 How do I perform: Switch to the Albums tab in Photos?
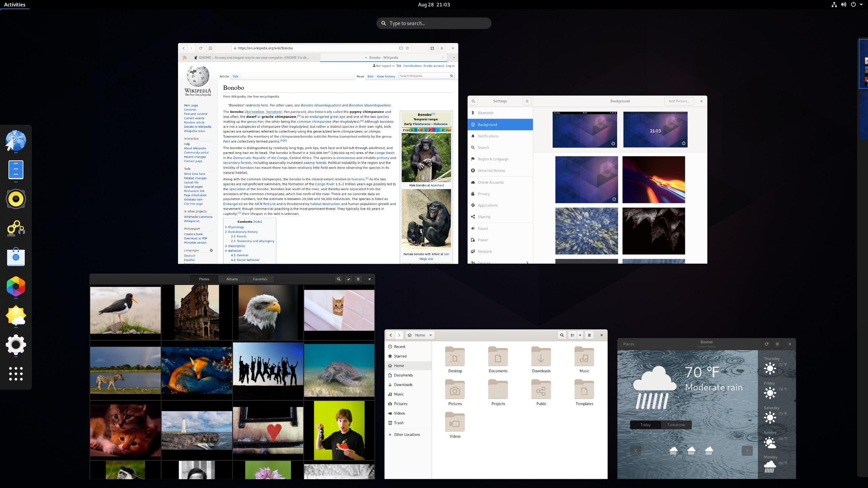coord(232,279)
